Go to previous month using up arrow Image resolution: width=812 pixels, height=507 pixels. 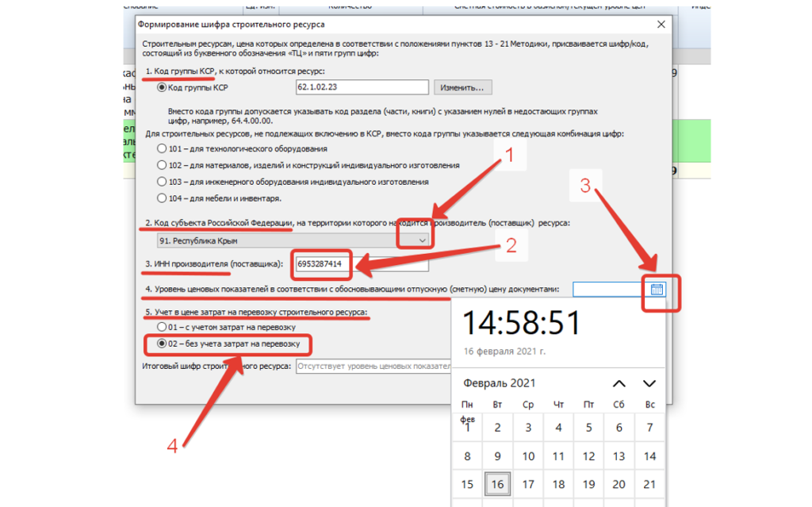coord(619,384)
